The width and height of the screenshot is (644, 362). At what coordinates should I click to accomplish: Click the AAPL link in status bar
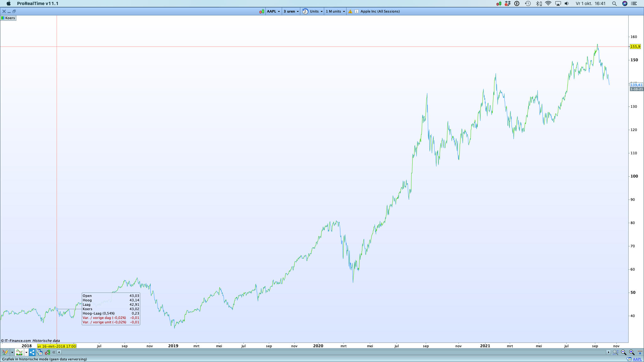pos(637,359)
